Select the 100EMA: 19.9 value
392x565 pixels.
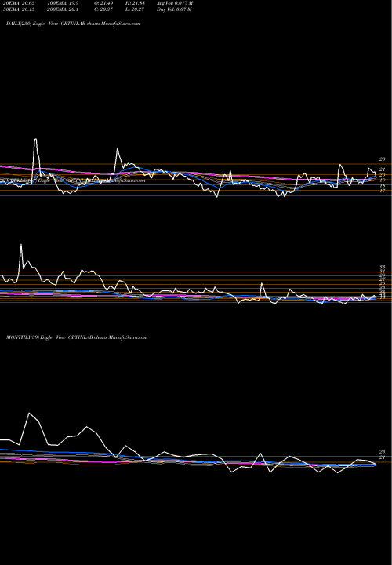(x=62, y=3)
